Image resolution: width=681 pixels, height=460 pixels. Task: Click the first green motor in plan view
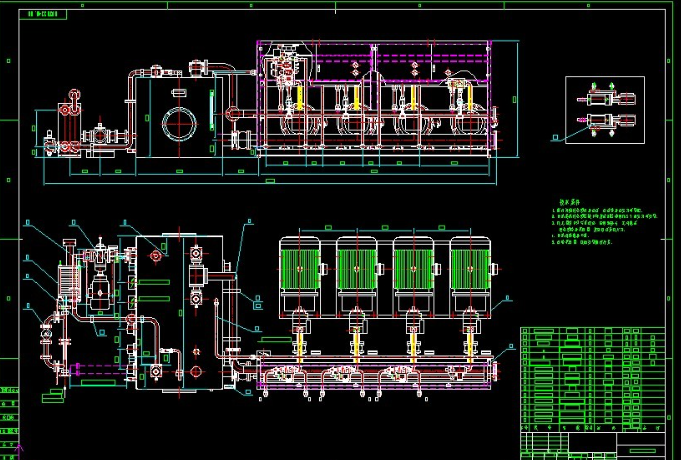pos(300,269)
